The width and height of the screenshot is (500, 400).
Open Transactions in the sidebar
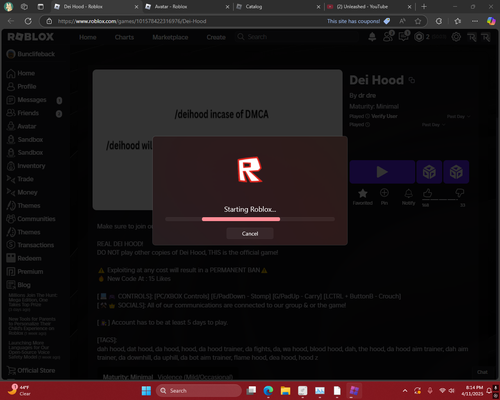(x=30, y=245)
